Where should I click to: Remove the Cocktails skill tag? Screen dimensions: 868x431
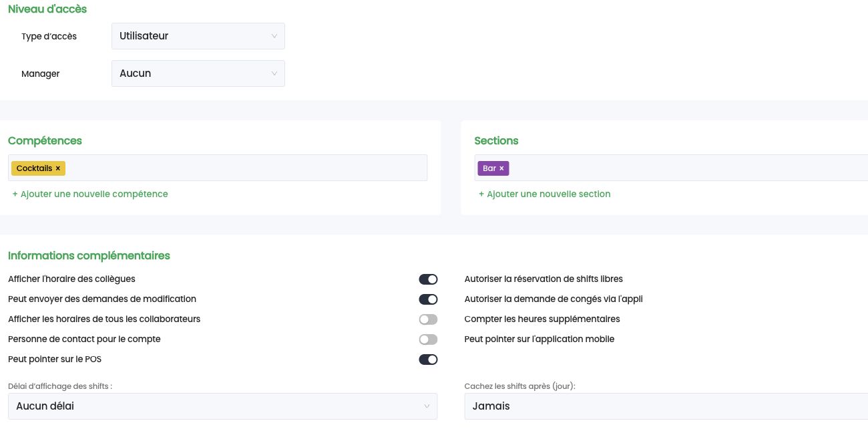58,168
